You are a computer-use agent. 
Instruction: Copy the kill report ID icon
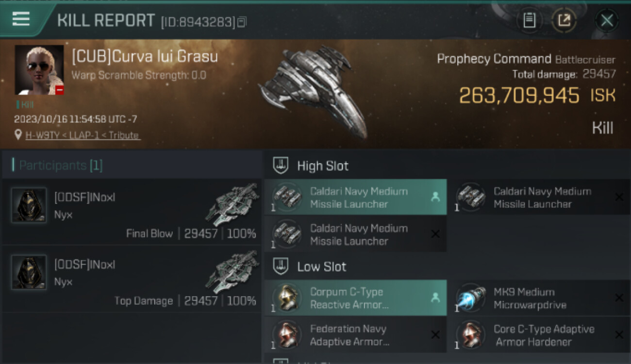242,21
